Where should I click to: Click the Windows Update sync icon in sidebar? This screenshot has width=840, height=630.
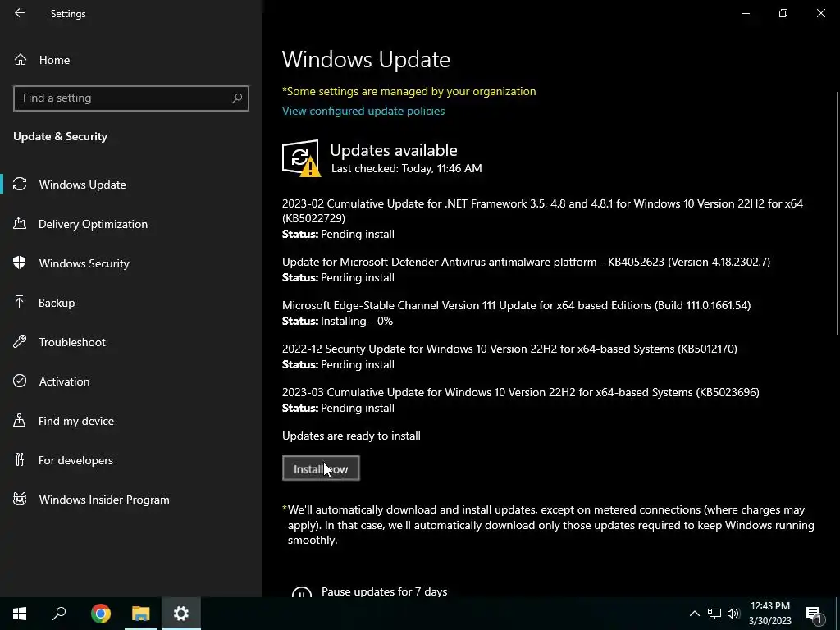pos(20,185)
